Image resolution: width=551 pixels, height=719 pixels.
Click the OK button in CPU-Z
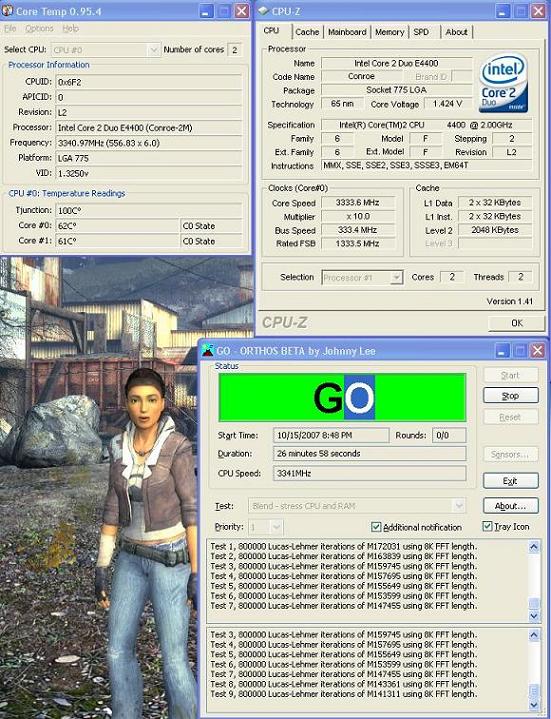(517, 323)
